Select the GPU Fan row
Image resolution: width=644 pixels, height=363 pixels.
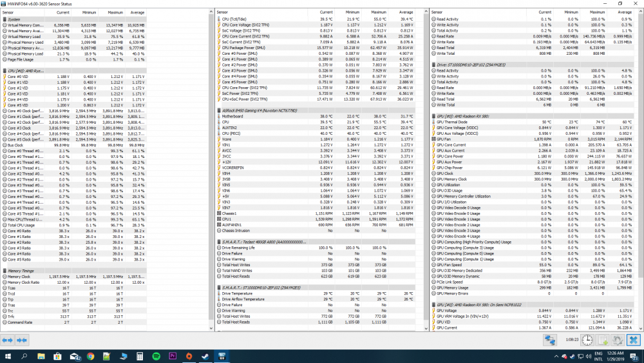click(533, 139)
